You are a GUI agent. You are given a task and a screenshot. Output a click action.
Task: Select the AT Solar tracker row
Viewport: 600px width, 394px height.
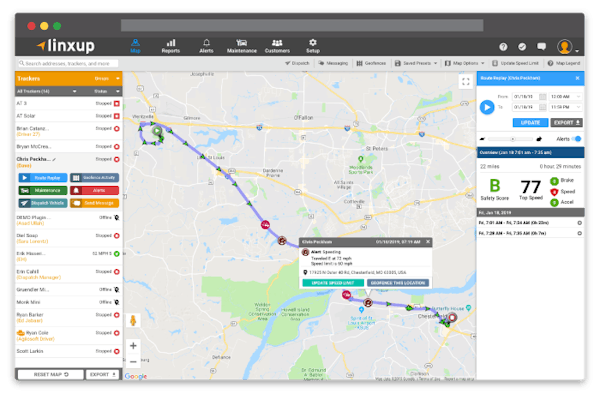click(68, 116)
